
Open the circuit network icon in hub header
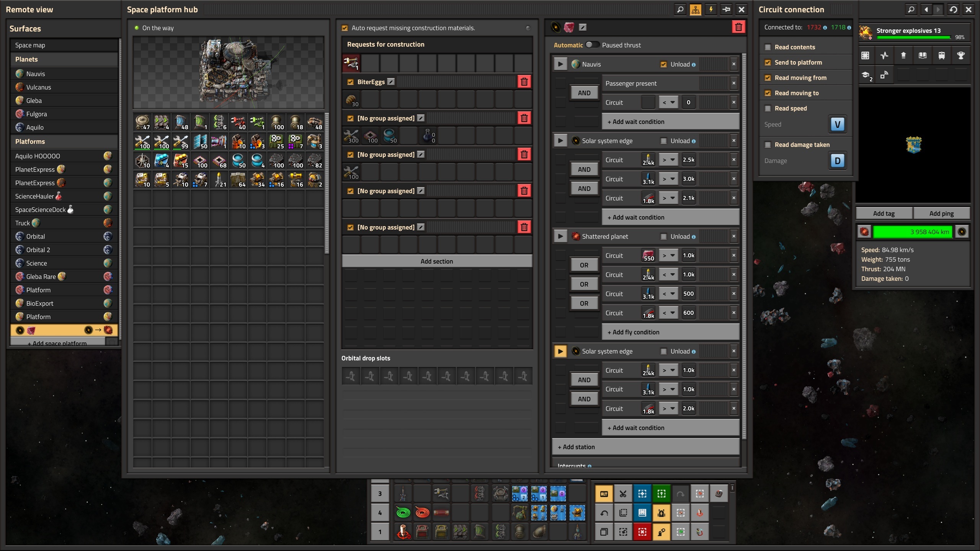[x=696, y=10]
